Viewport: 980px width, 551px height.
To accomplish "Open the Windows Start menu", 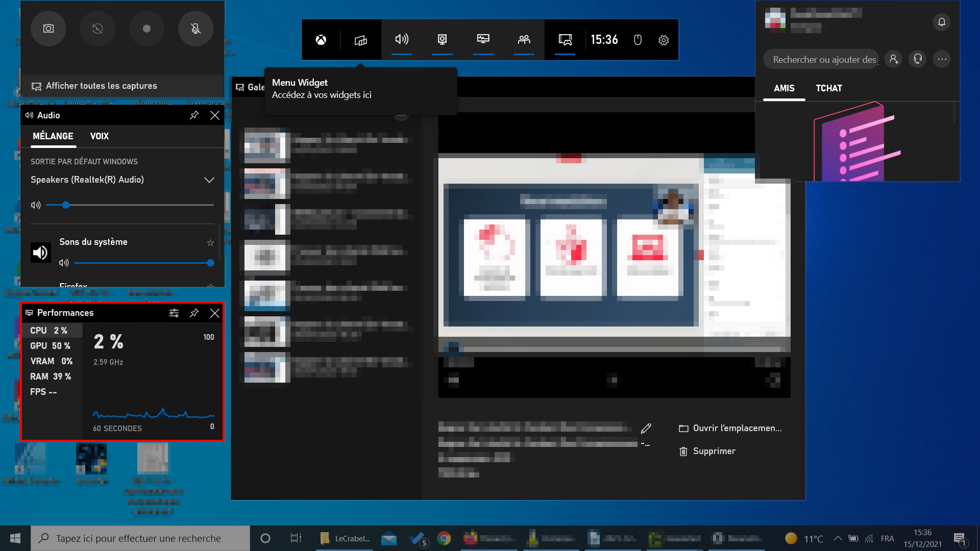I will pyautogui.click(x=15, y=538).
